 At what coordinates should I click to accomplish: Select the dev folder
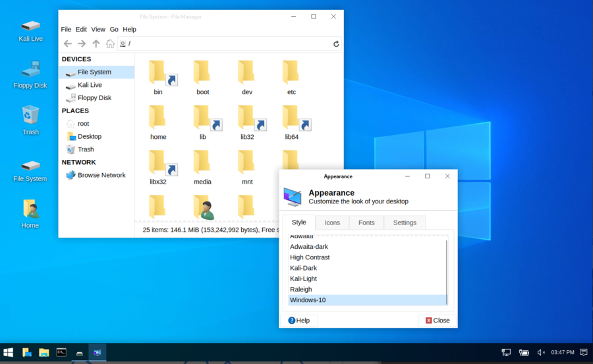[247, 78]
